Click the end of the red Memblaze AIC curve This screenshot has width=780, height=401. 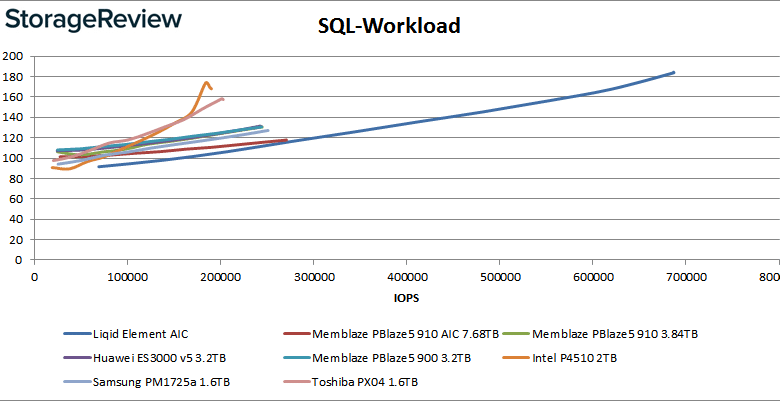286,140
